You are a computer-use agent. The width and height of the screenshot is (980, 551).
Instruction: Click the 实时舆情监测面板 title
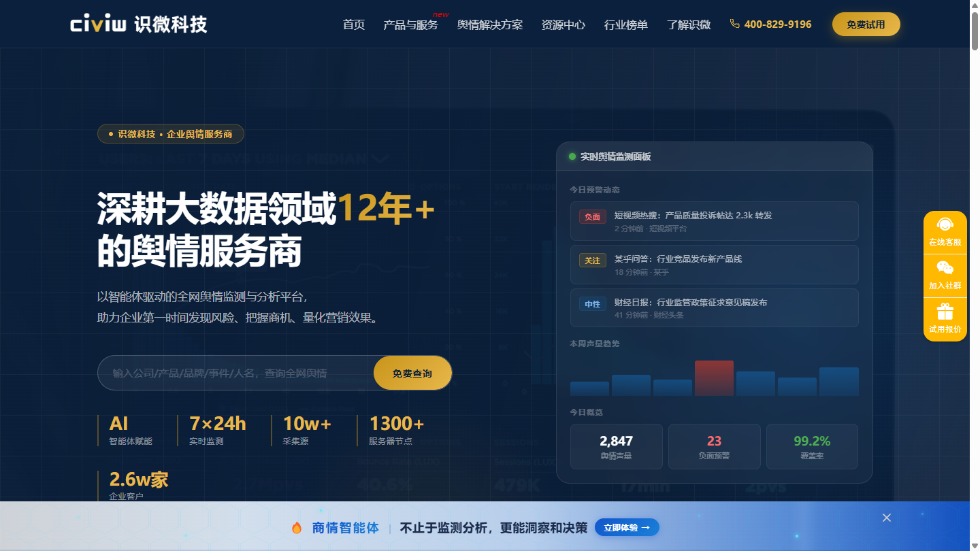(x=615, y=156)
